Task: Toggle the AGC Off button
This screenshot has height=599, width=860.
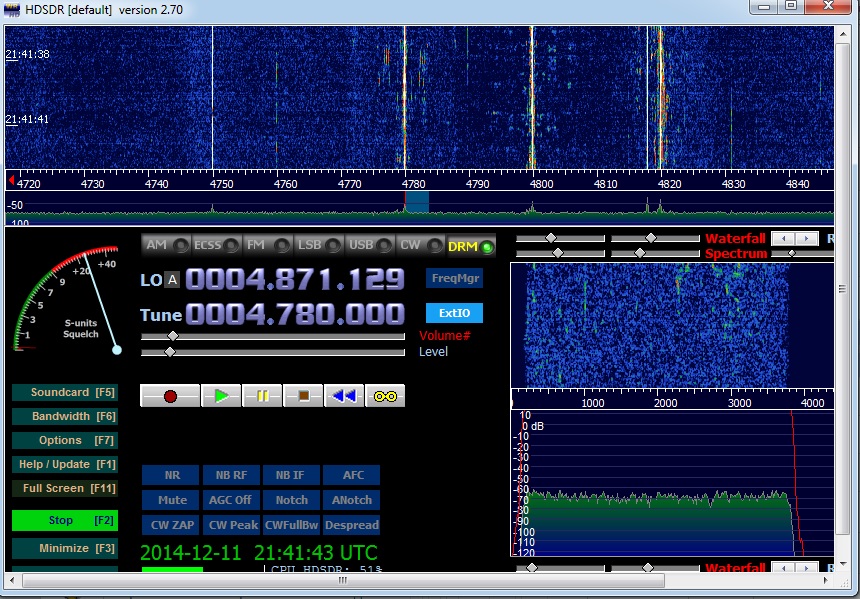Action: 231,500
